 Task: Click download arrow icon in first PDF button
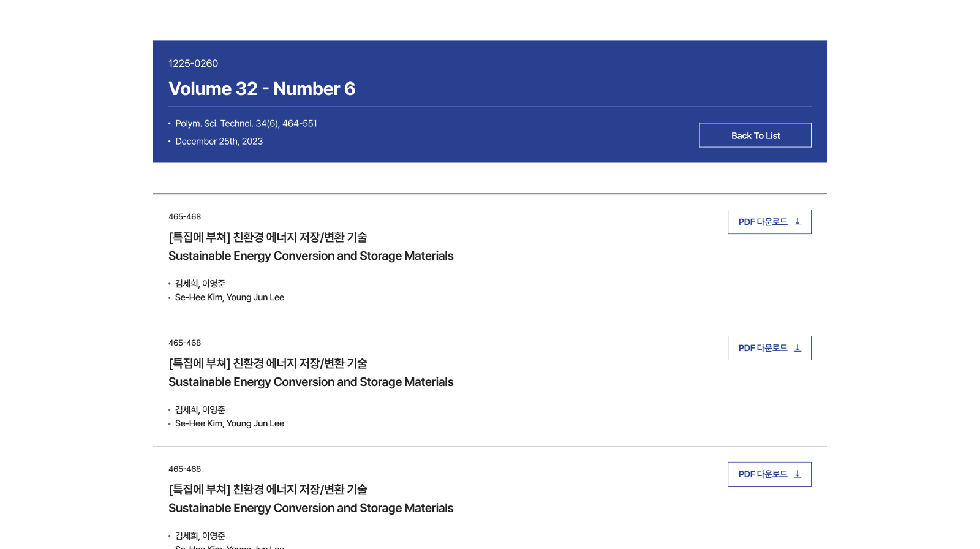click(797, 222)
